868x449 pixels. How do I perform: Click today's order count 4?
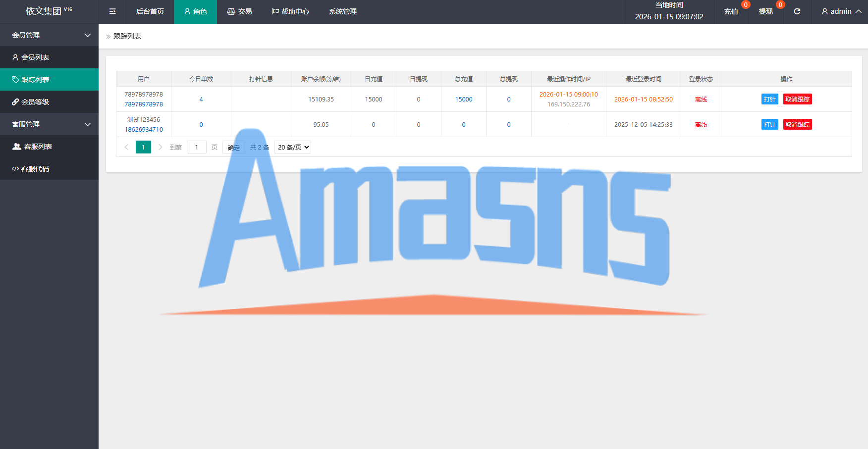pos(201,100)
